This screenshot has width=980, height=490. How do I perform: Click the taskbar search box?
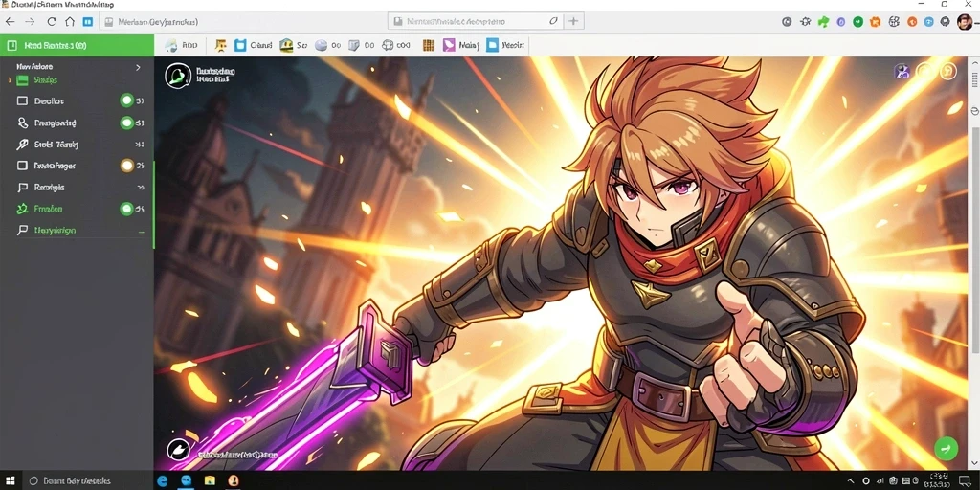click(x=87, y=480)
